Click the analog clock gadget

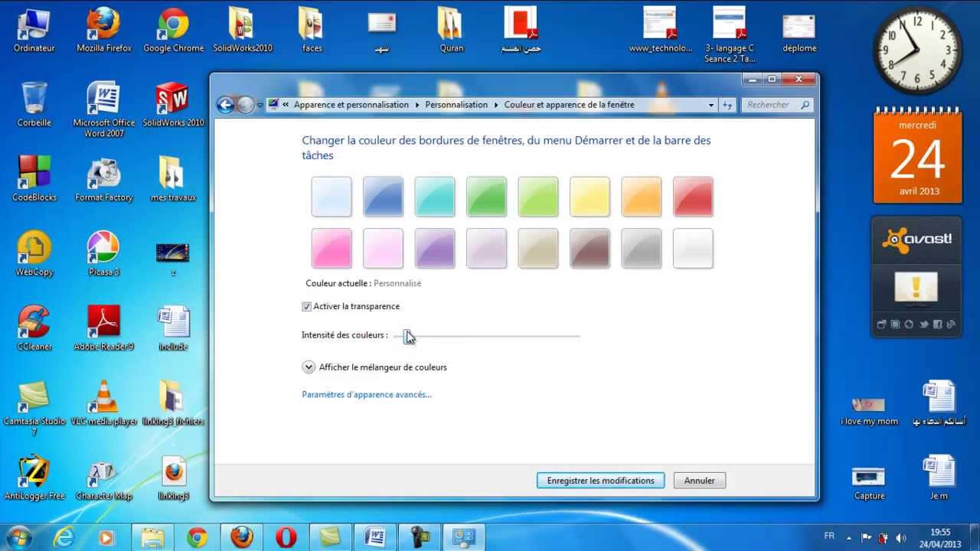tap(918, 51)
